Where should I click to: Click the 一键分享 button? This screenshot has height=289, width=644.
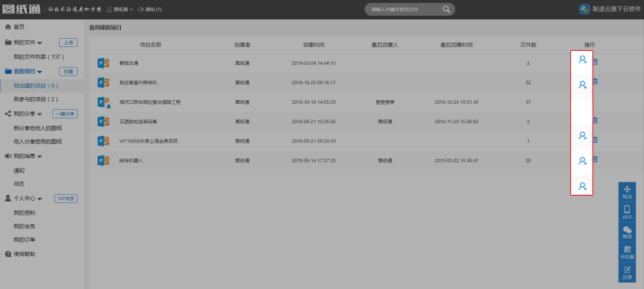coord(65,114)
